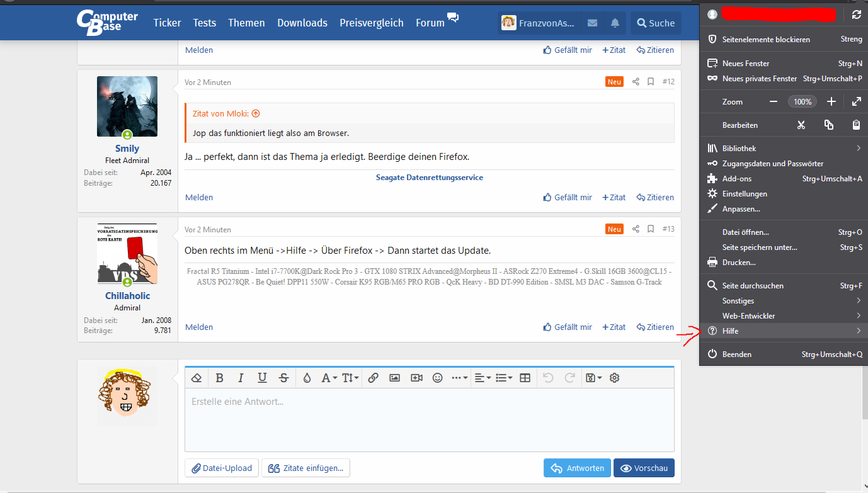
Task: Click the sync refresh icon in Firefox menu
Action: pyautogui.click(x=856, y=14)
